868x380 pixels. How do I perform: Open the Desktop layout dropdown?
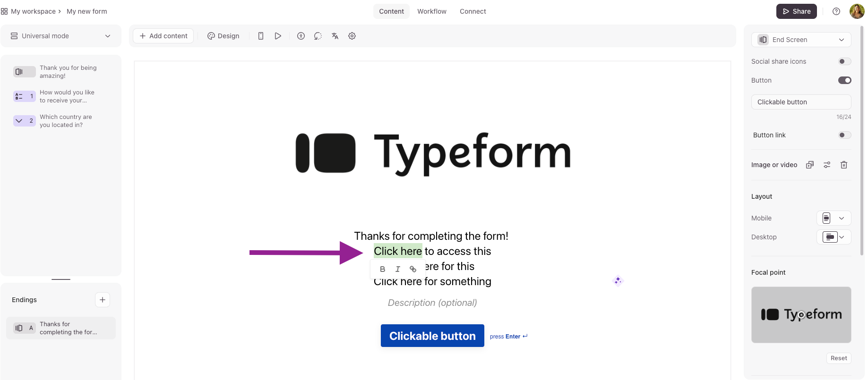[834, 237]
